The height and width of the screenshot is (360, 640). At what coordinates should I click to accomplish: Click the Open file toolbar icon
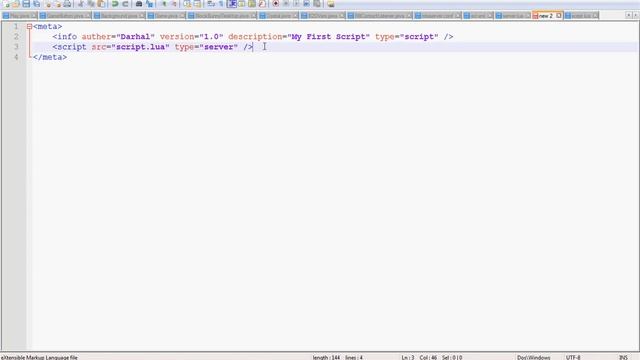(x=16, y=4)
